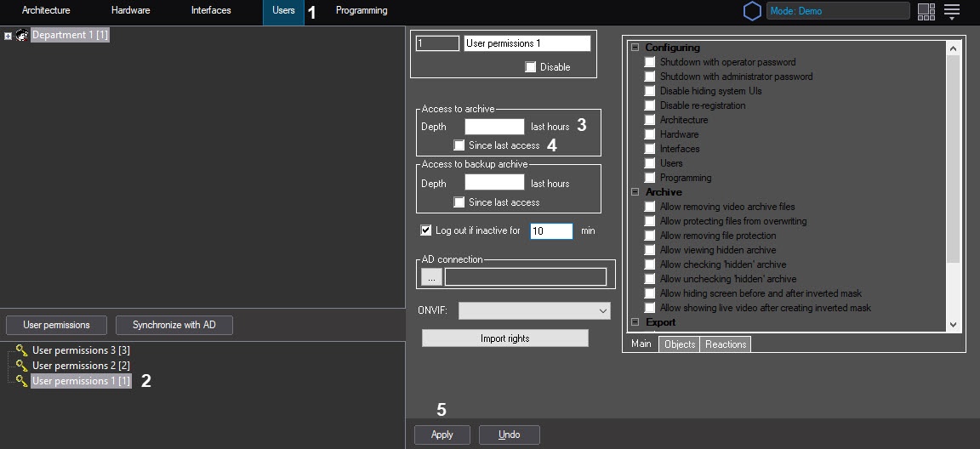Click key icon of User permissions 2
The image size is (980, 449).
(22, 366)
